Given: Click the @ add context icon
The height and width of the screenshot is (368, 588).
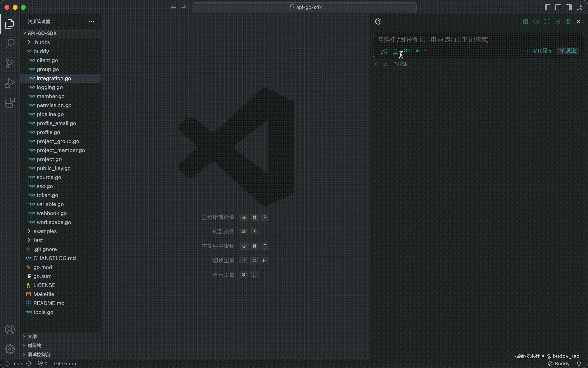Looking at the screenshot, I should pyautogui.click(x=395, y=51).
